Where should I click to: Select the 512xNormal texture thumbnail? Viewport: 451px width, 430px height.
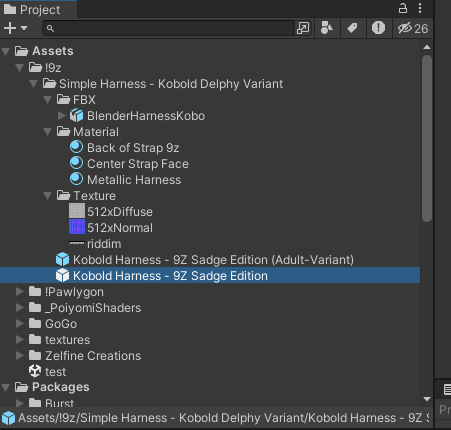coord(77,227)
